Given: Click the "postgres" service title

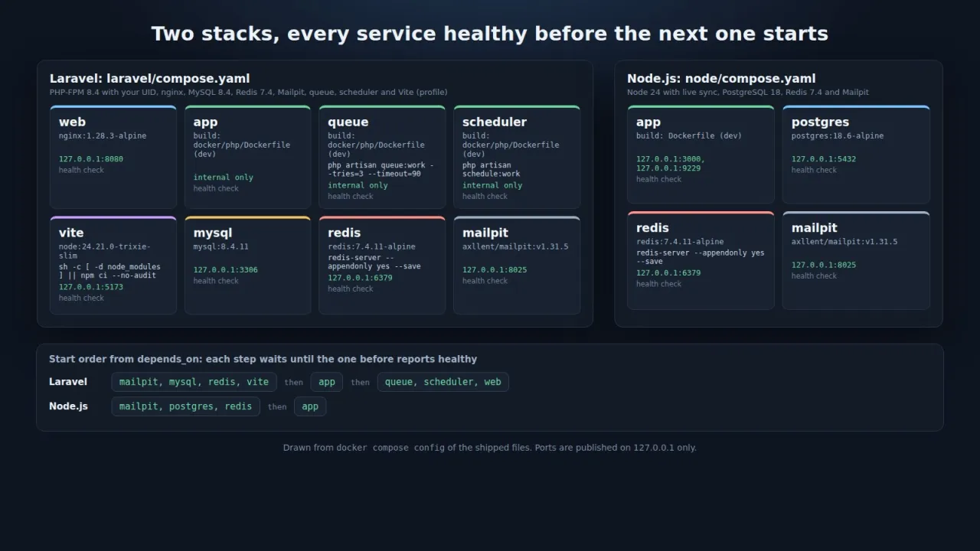Looking at the screenshot, I should [820, 122].
